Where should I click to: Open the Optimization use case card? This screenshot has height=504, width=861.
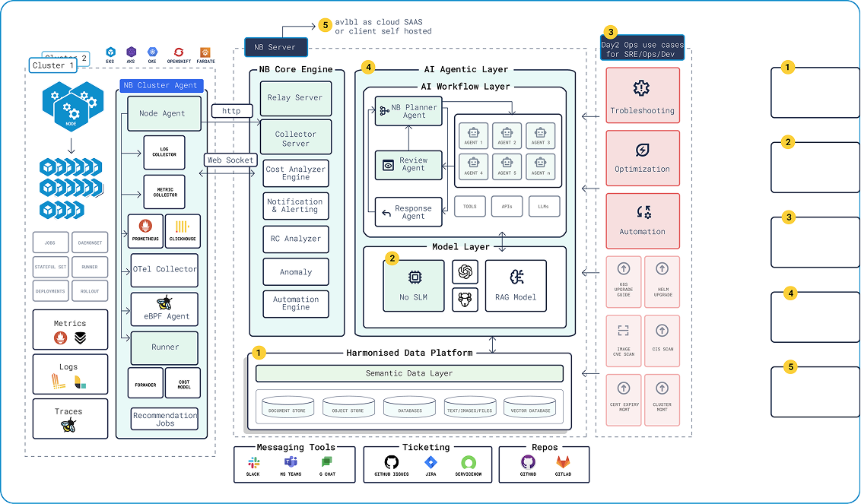[x=643, y=158]
